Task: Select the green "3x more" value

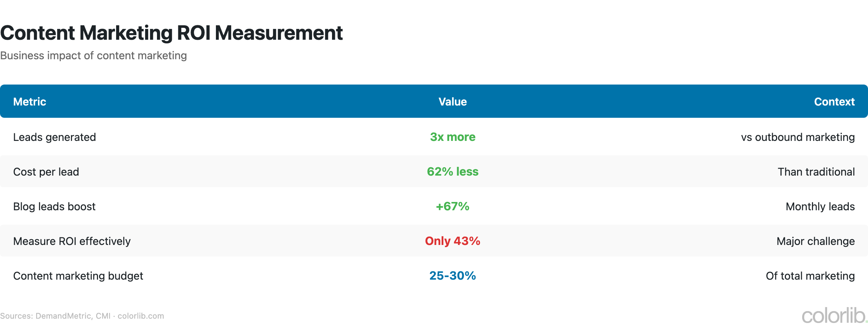Action: coord(452,137)
